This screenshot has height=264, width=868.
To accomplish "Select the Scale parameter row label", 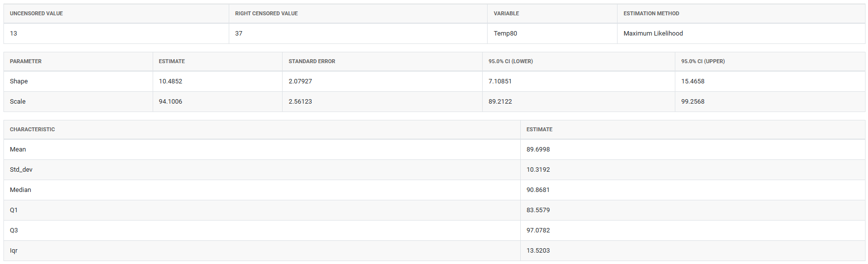I will tap(18, 102).
